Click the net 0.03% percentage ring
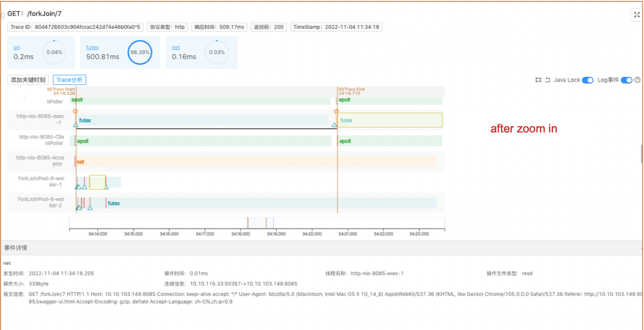Viewport: 644px width, 330px height. [217, 52]
